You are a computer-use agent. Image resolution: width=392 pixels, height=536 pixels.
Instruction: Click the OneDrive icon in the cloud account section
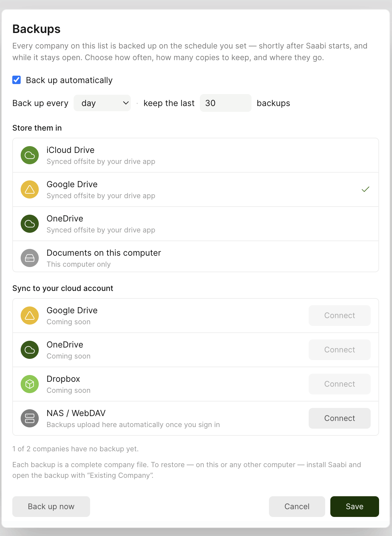click(30, 350)
